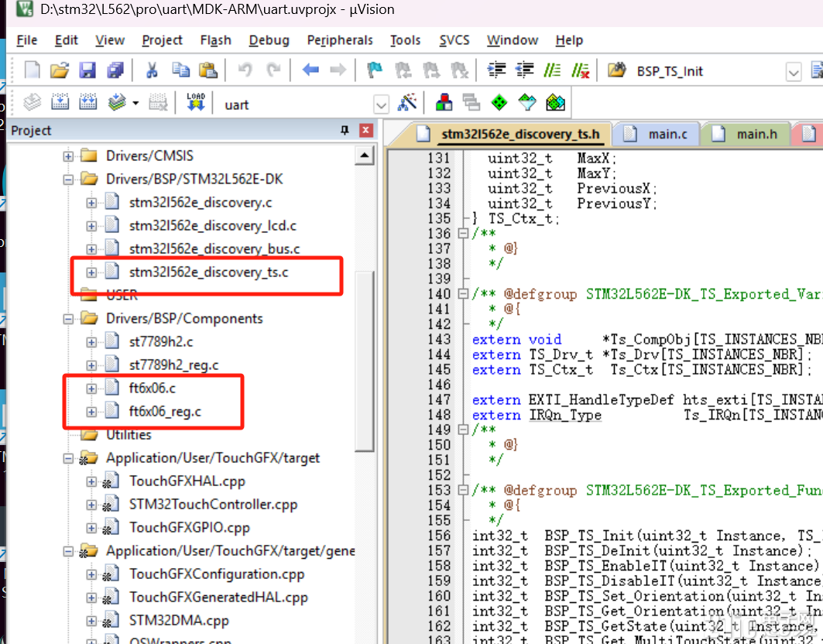823x644 pixels.
Task: Click the Save All icon
Action: pyautogui.click(x=115, y=70)
